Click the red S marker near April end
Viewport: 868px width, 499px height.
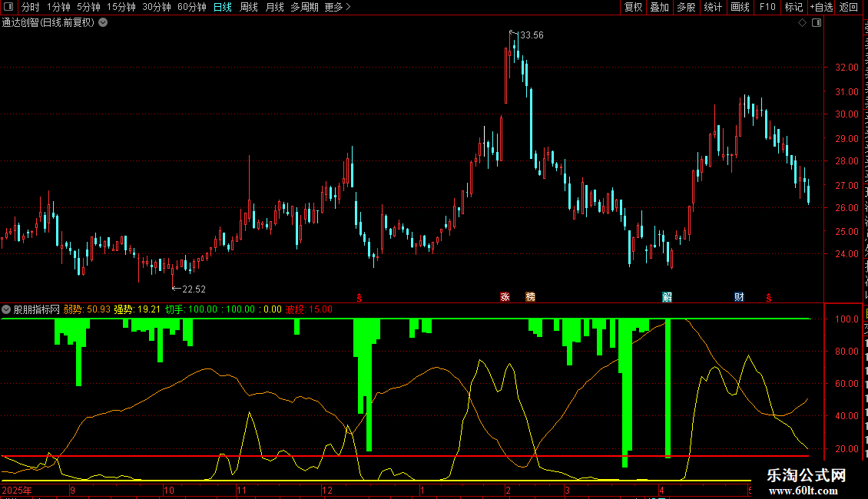pyautogui.click(x=768, y=298)
